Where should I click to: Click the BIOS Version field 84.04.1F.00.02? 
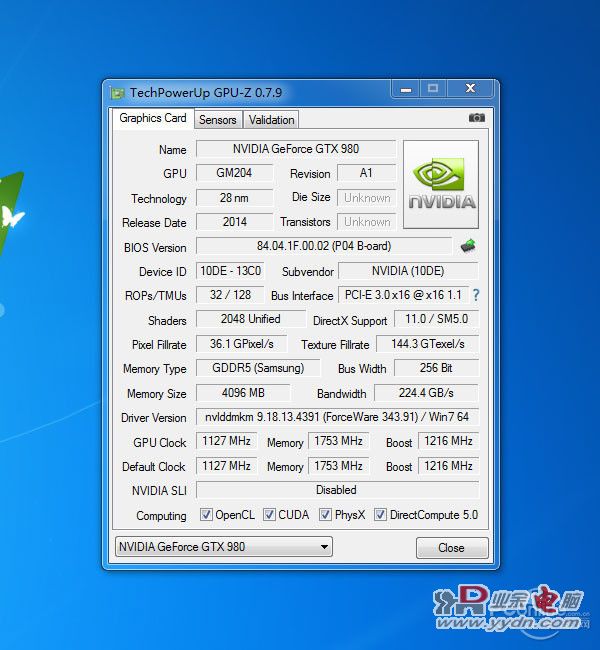(324, 246)
